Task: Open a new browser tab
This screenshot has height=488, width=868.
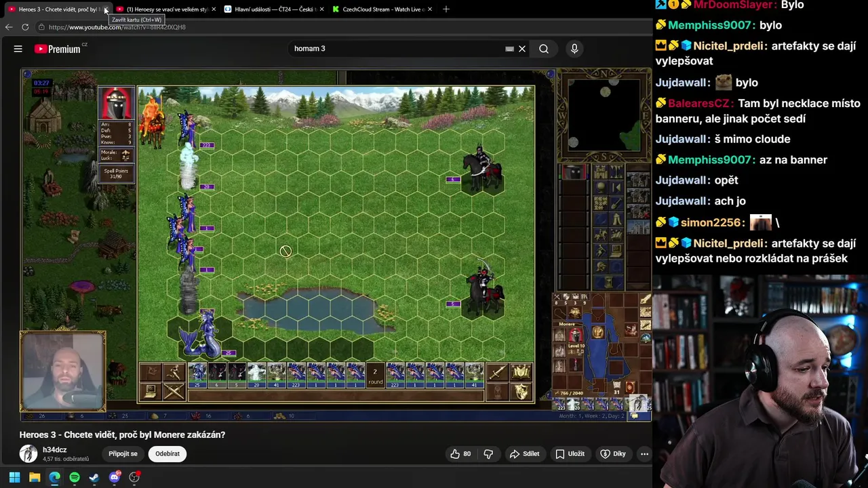Action: 446,9
